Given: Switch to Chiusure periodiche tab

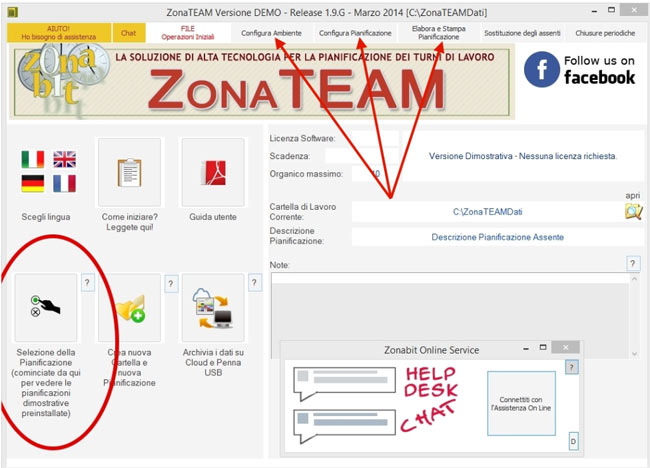Looking at the screenshot, I should pyautogui.click(x=605, y=33).
